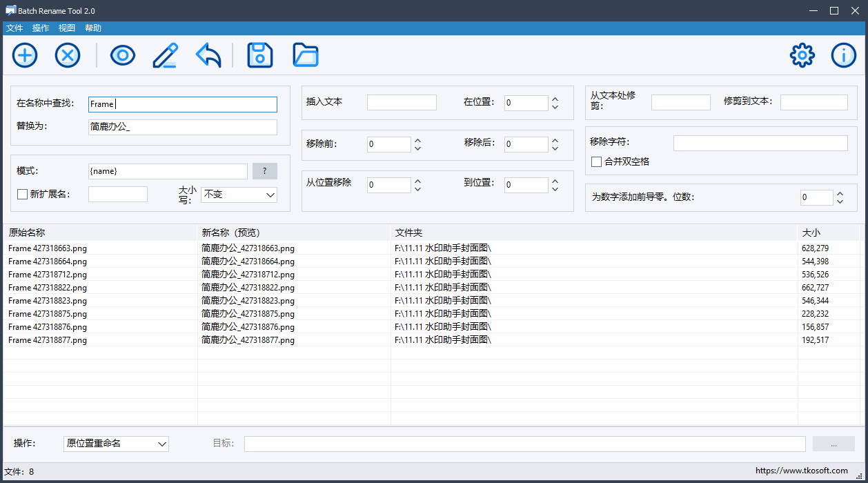The height and width of the screenshot is (483, 868).
Task: Open settings with the gear icon
Action: coord(802,55)
